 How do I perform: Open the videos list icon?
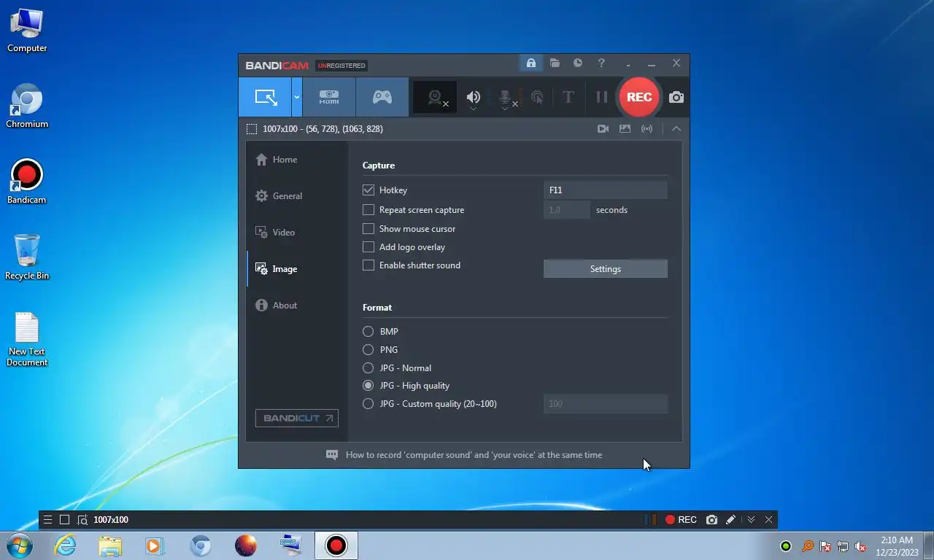coord(603,129)
